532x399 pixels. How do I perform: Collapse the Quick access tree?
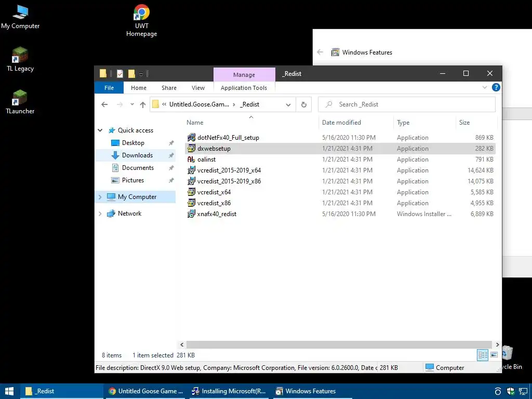pos(100,130)
